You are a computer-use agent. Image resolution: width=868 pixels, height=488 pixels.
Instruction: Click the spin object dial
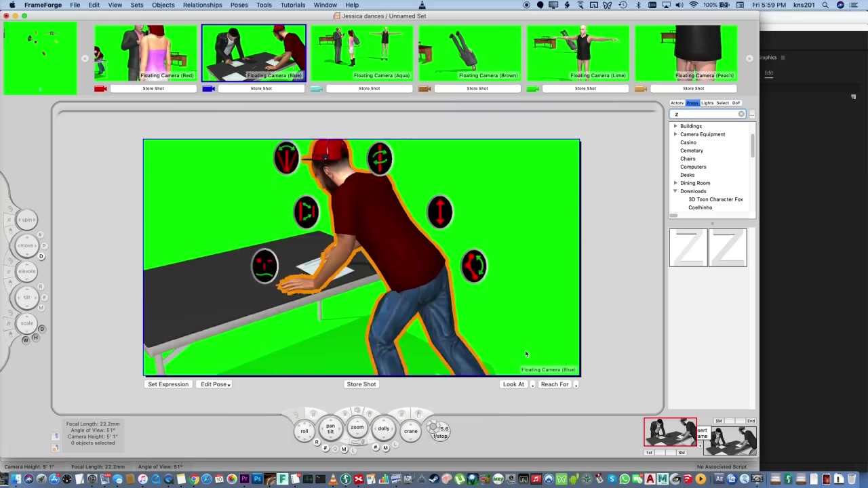click(27, 220)
